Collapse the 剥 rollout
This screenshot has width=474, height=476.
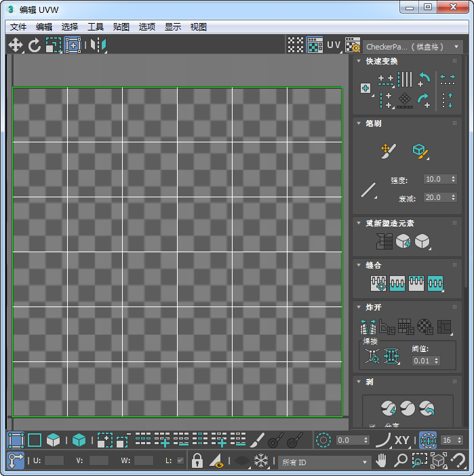[x=359, y=382]
